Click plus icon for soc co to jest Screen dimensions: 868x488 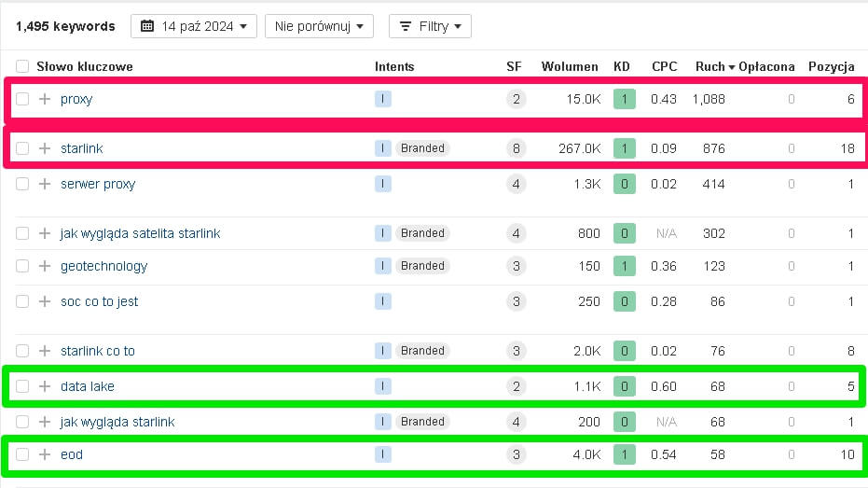click(x=45, y=301)
